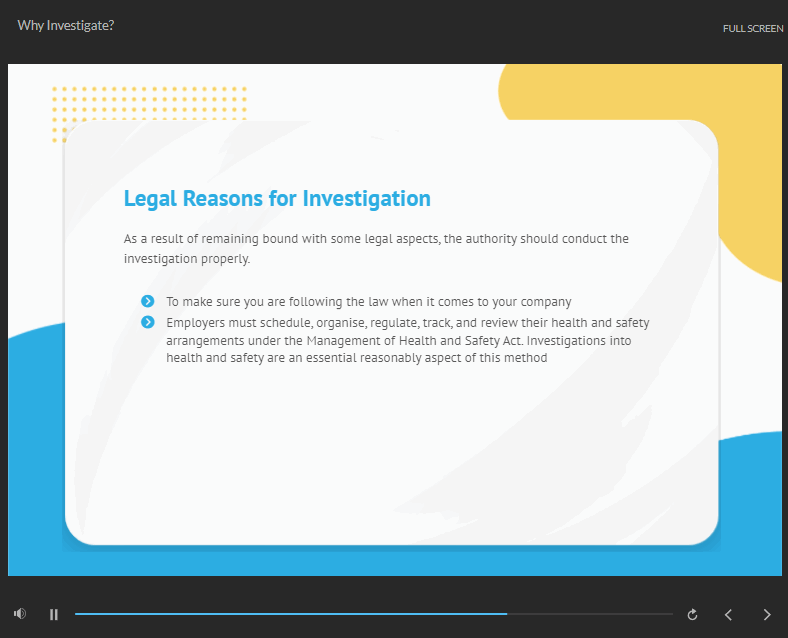
Task: Go to the previous slide
Action: [728, 614]
